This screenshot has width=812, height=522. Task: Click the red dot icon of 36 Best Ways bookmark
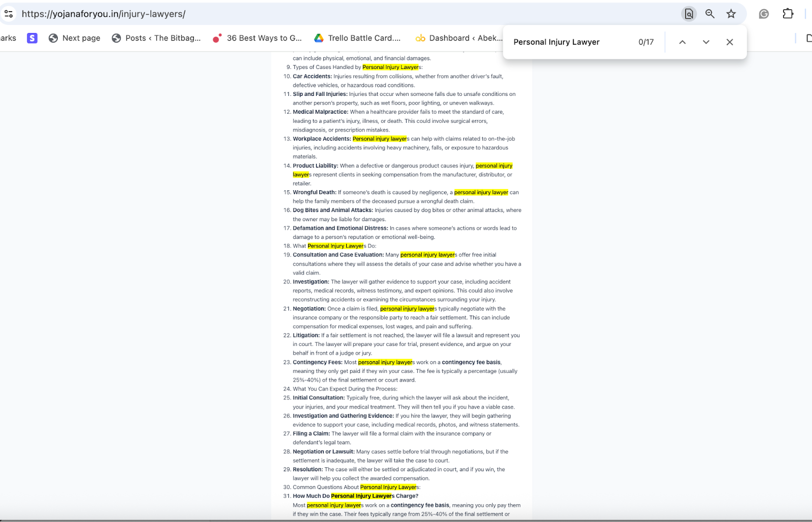click(217, 38)
